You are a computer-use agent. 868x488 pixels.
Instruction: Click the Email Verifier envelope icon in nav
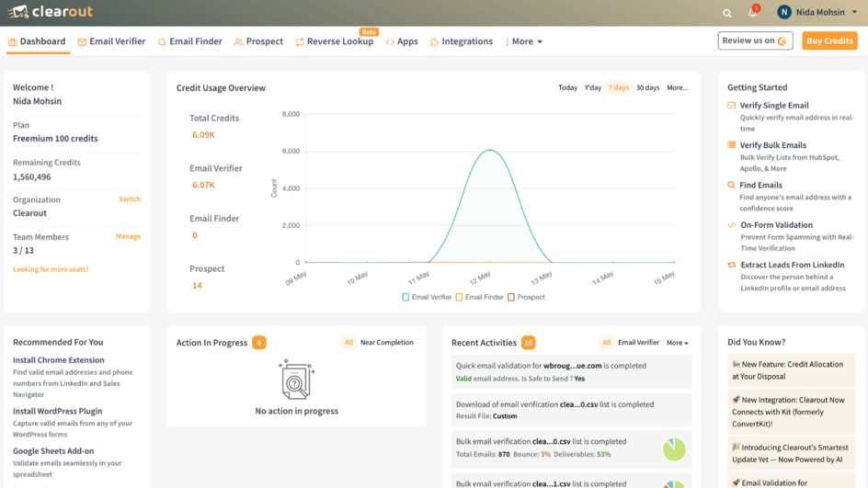pyautogui.click(x=82, y=42)
